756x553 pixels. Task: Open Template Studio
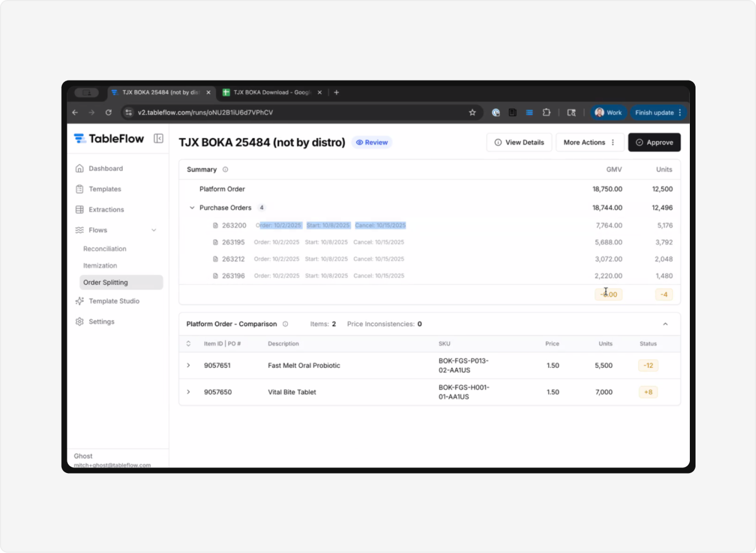(114, 301)
